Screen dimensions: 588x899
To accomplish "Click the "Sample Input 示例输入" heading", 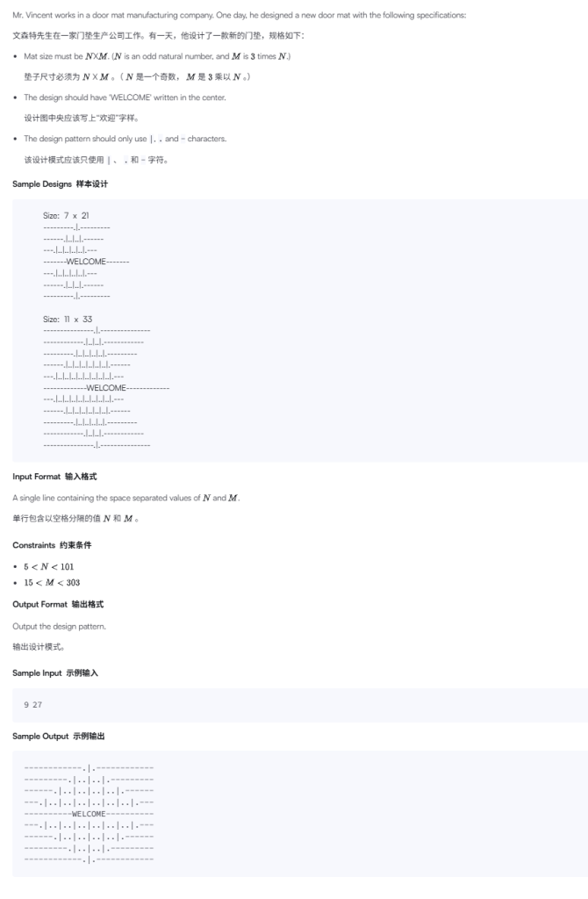I will pyautogui.click(x=55, y=672).
